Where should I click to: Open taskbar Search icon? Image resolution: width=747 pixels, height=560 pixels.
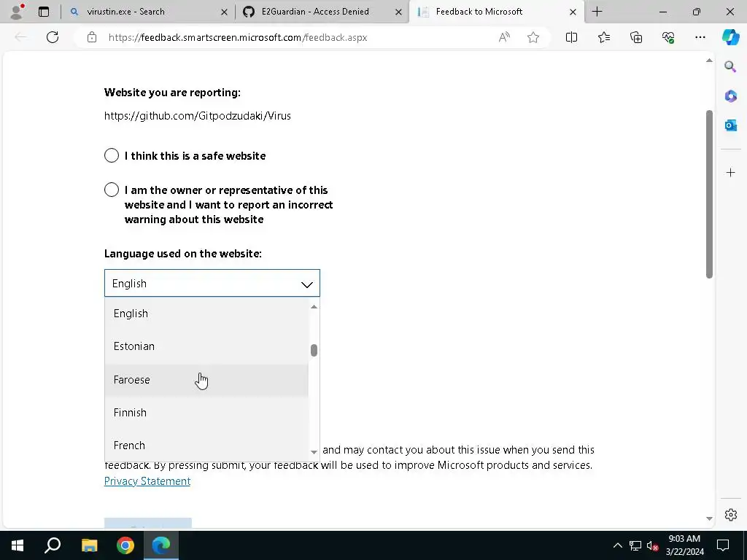coord(53,545)
